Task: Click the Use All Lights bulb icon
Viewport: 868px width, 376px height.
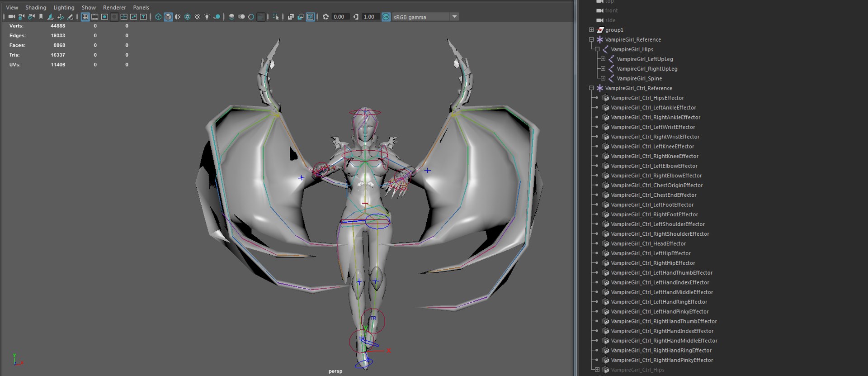Action: pyautogui.click(x=207, y=17)
